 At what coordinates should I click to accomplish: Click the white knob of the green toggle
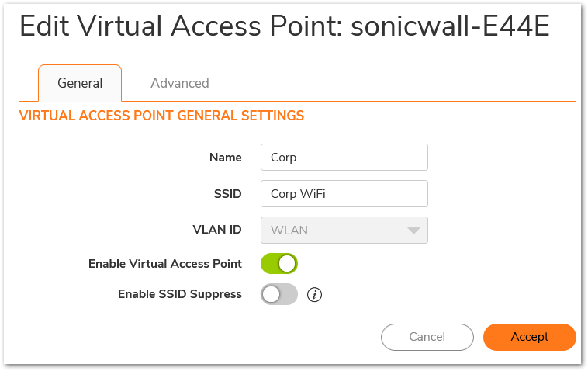[x=287, y=264]
